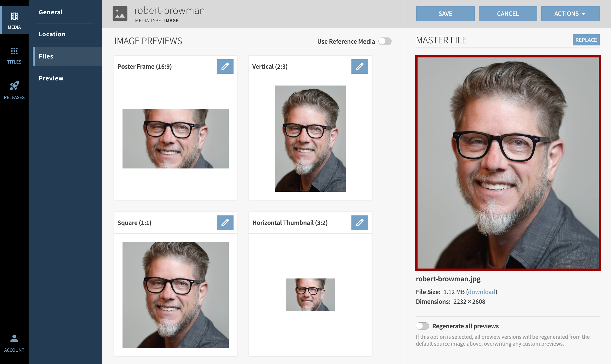611x364 pixels.
Task: Click Replace master file button
Action: pos(586,40)
